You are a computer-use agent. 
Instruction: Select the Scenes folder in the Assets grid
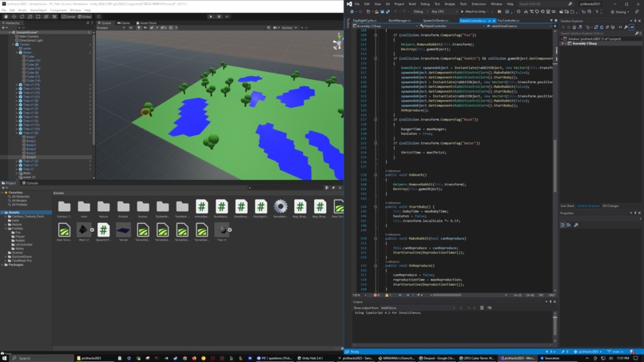pos(143,207)
